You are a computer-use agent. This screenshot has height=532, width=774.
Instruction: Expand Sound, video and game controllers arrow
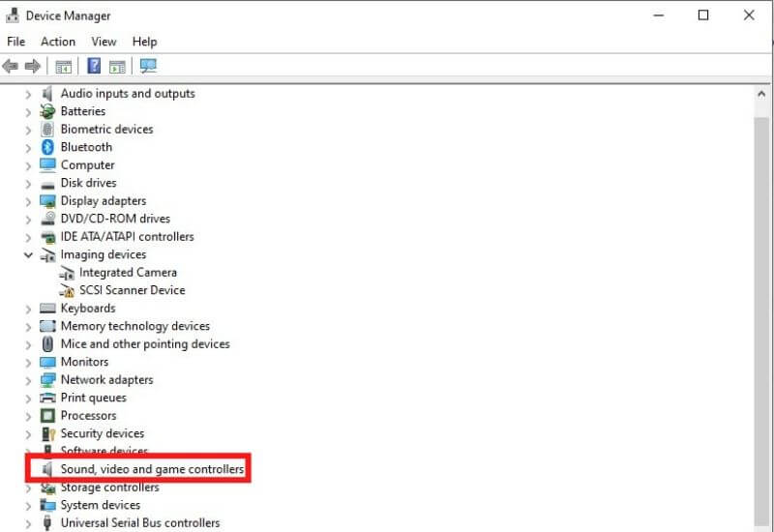coord(28,470)
